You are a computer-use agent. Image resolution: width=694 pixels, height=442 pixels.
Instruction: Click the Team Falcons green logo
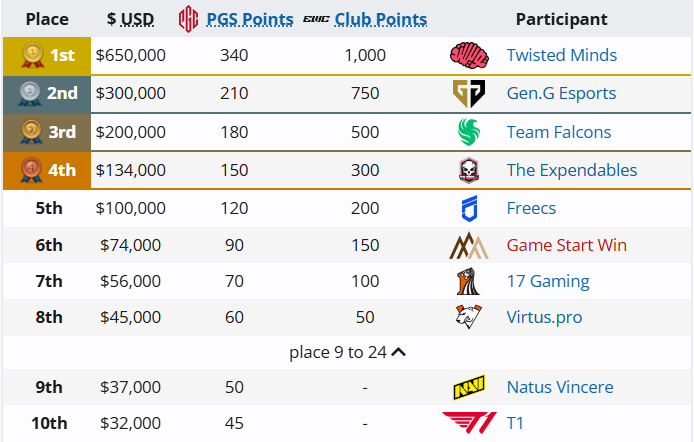[469, 132]
